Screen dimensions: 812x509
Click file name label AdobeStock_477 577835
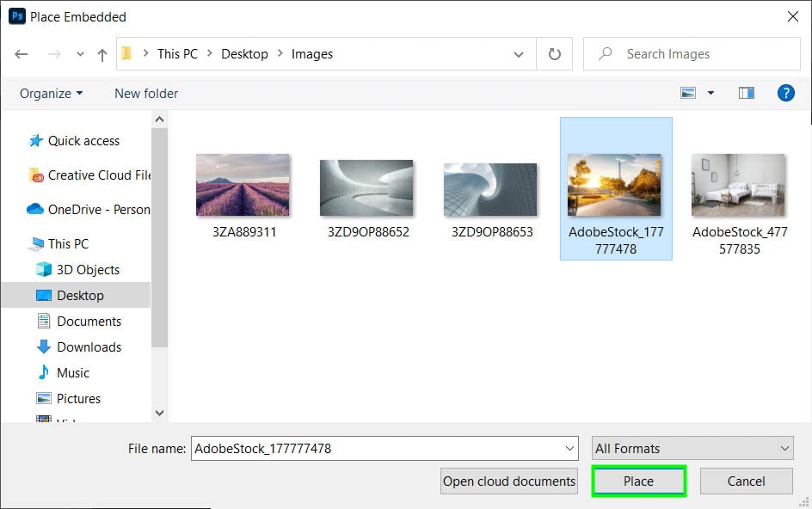pyautogui.click(x=740, y=240)
